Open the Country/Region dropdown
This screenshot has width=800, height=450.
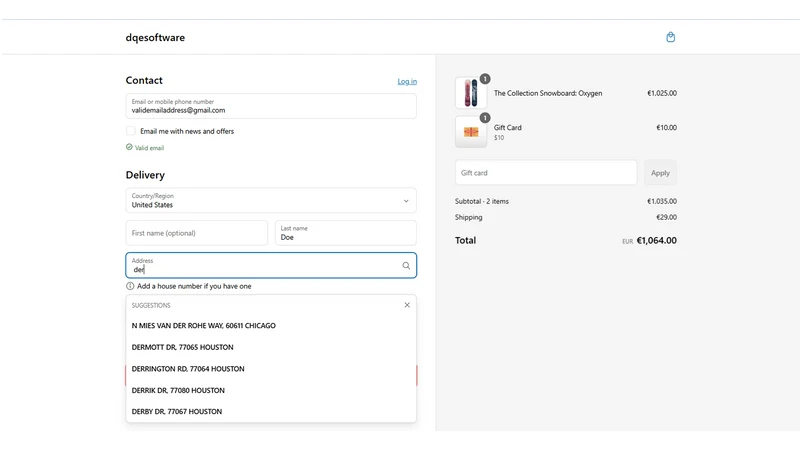click(x=271, y=201)
